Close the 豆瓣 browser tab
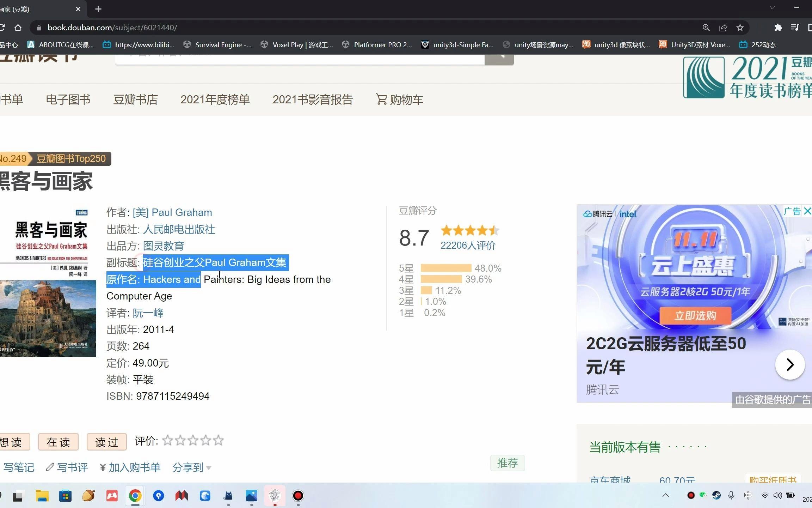This screenshot has height=508, width=812. (x=78, y=9)
